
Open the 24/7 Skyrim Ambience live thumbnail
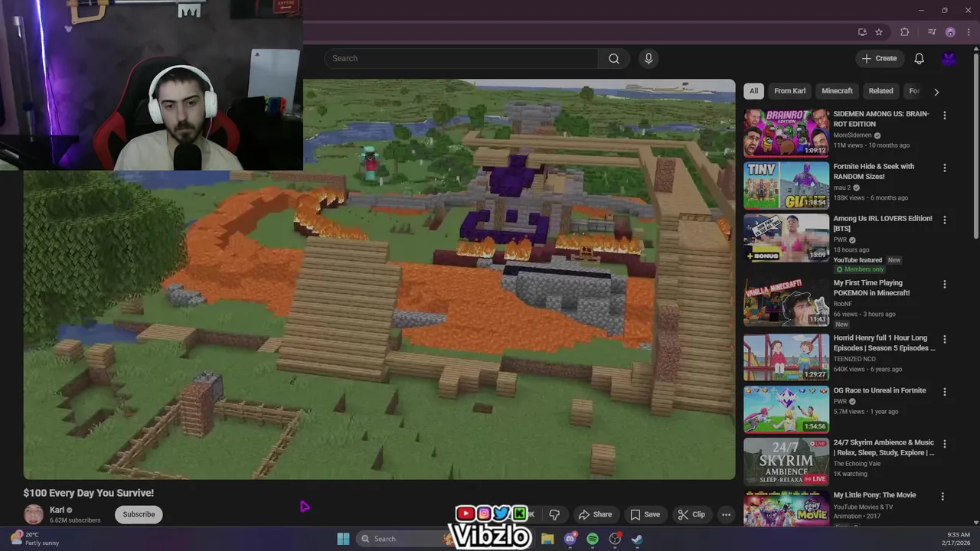pyautogui.click(x=786, y=461)
